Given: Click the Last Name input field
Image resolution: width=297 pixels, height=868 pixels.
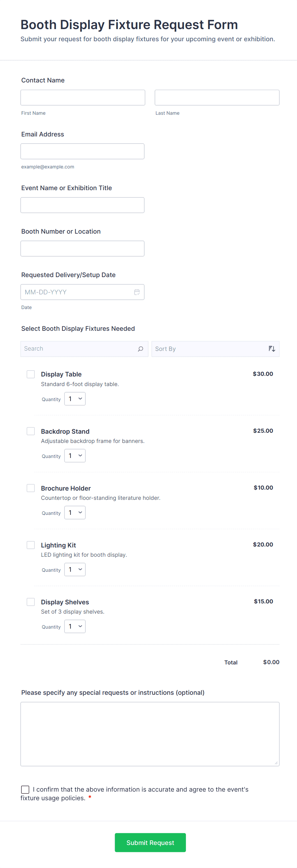Looking at the screenshot, I should (x=217, y=98).
